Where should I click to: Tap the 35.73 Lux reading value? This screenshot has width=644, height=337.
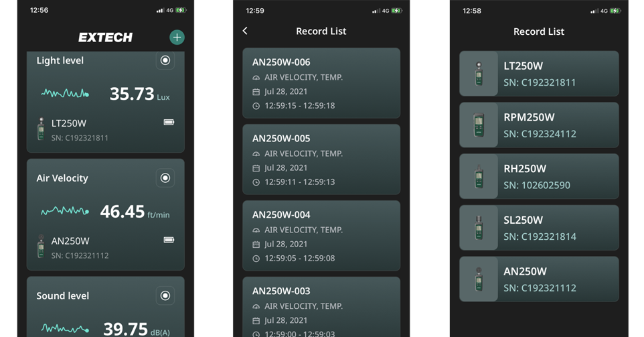pos(132,94)
